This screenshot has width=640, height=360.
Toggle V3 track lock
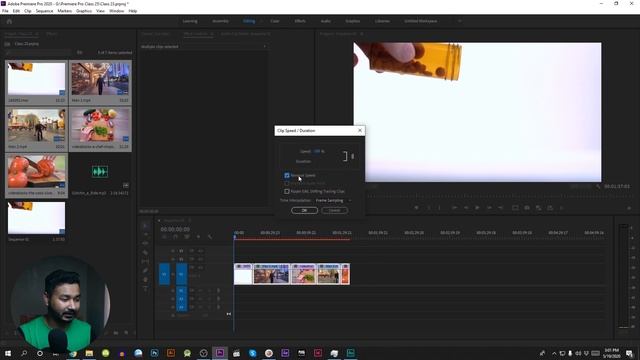coord(173,251)
